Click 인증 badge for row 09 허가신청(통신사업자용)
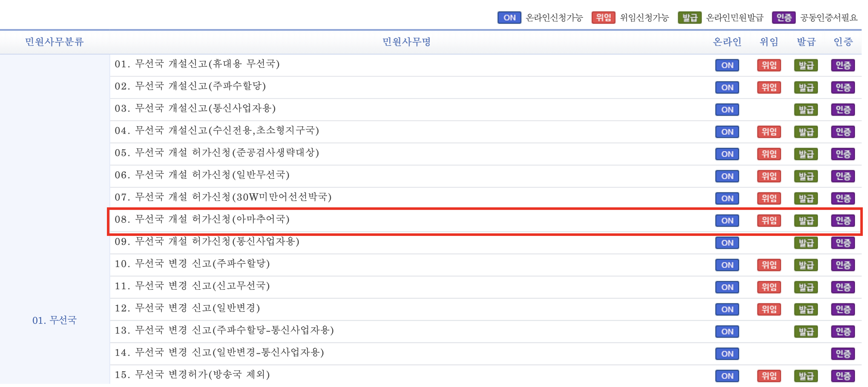Viewport: 868px width, 387px height. tap(843, 243)
